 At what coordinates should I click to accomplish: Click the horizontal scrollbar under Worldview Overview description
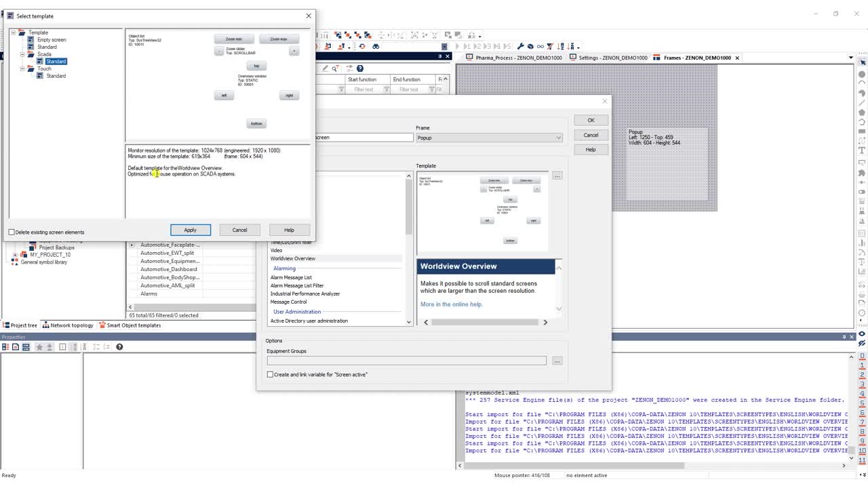pos(486,322)
